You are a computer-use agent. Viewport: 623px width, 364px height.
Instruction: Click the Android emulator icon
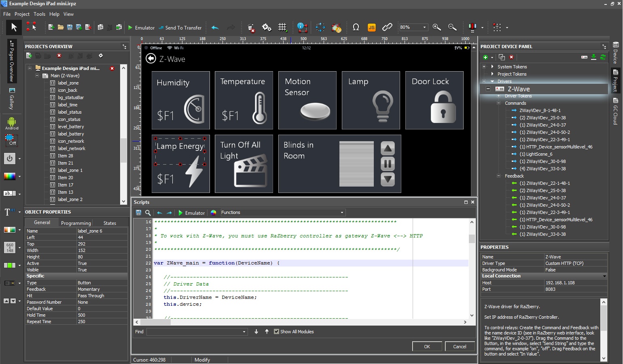pyautogui.click(x=11, y=123)
